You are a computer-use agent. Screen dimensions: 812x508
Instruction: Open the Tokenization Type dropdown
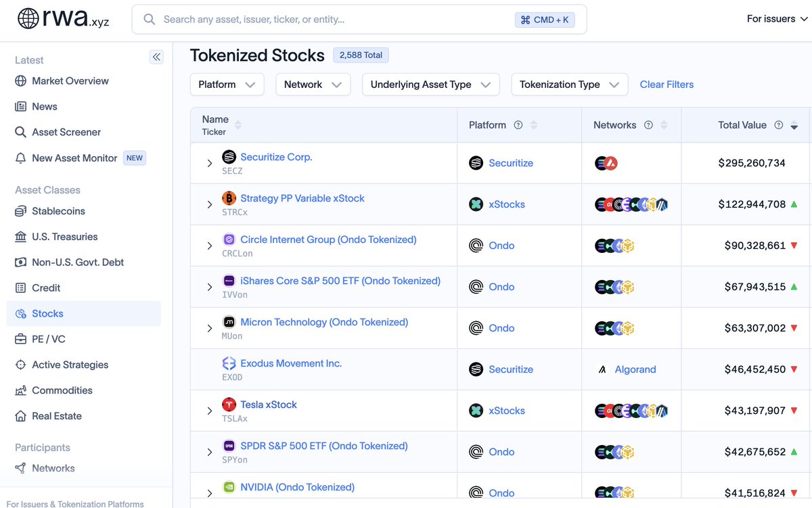[x=570, y=85]
